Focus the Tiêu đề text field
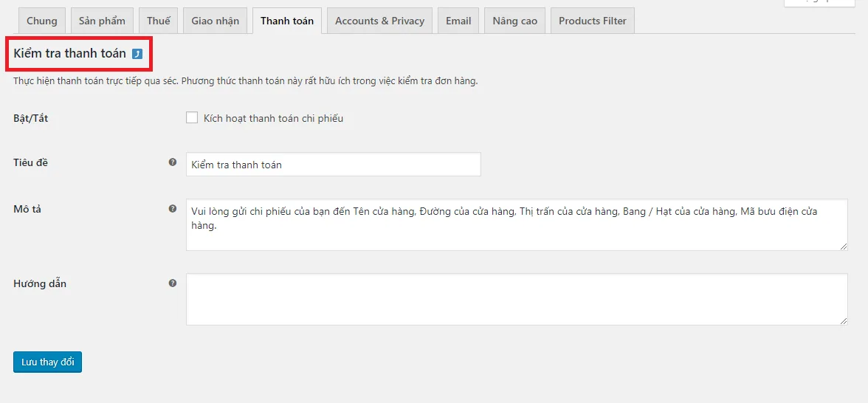 (334, 165)
